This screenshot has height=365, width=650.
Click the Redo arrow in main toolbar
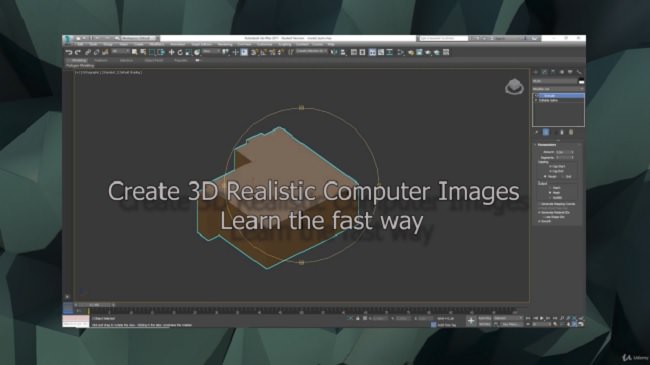pos(78,52)
